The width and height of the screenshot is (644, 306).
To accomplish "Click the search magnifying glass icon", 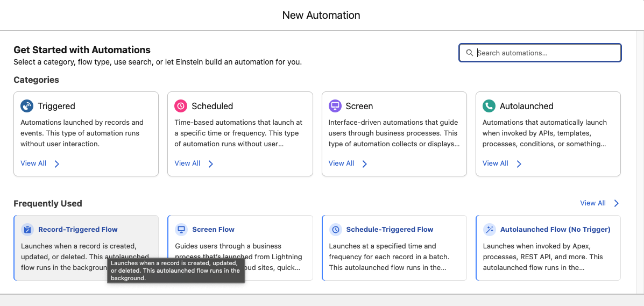I will click(x=470, y=53).
